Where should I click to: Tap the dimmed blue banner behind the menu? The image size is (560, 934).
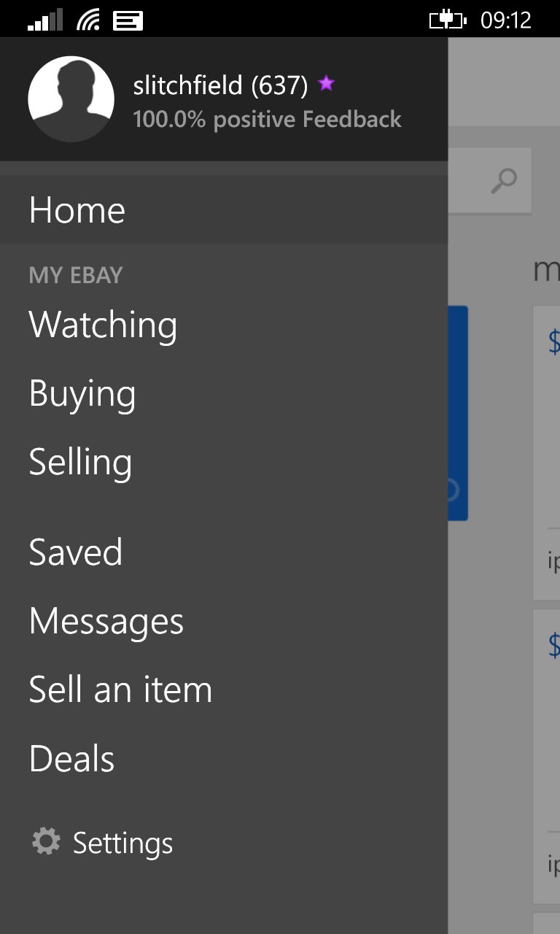pyautogui.click(x=457, y=413)
